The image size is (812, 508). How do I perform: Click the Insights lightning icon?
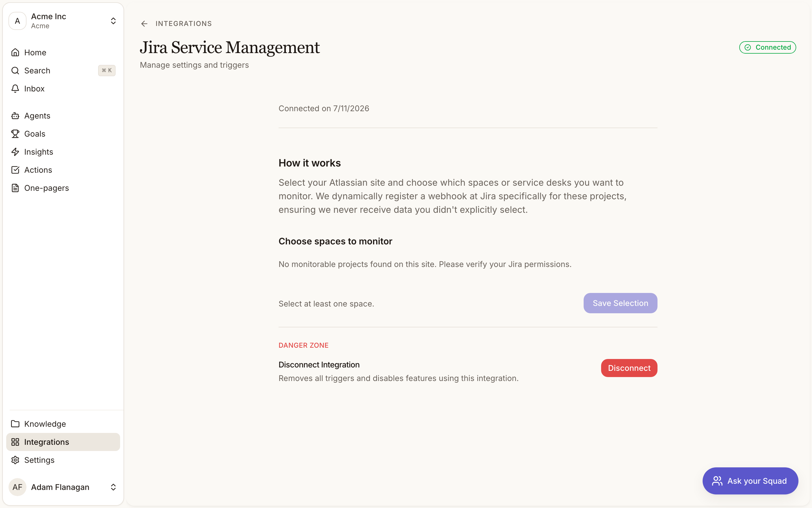pos(15,152)
